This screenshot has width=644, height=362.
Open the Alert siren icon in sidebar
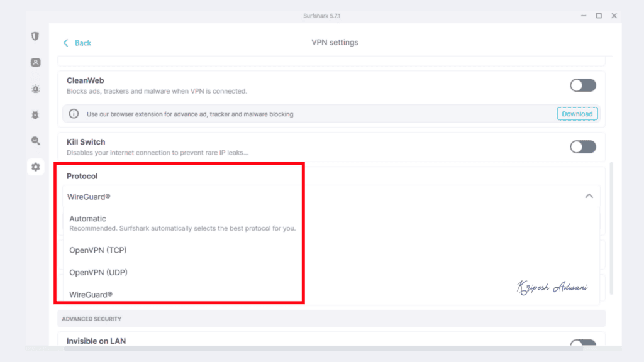tap(36, 89)
